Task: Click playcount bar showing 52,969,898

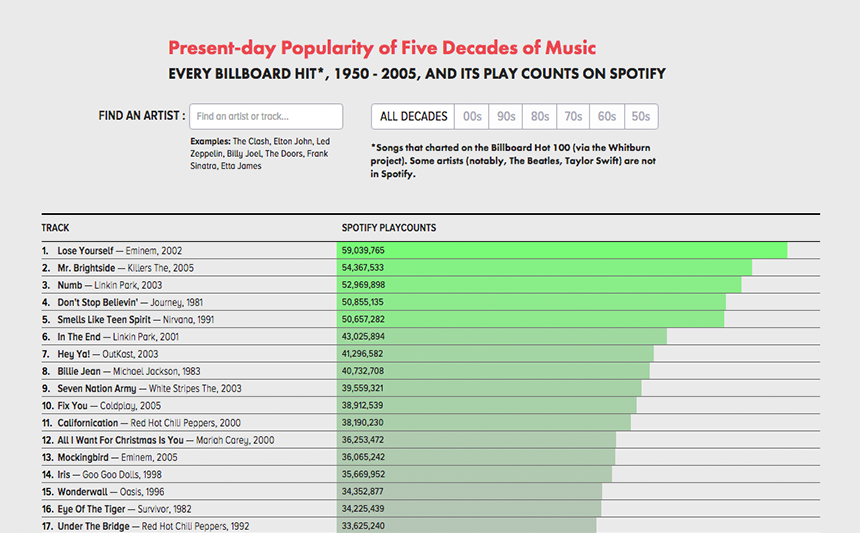Action: coord(539,285)
